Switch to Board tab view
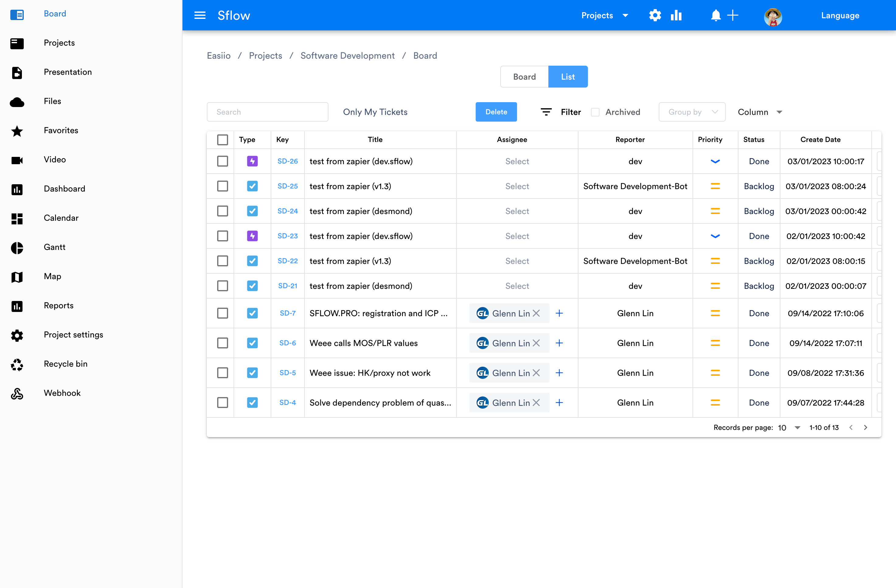The height and width of the screenshot is (588, 896). (x=524, y=77)
